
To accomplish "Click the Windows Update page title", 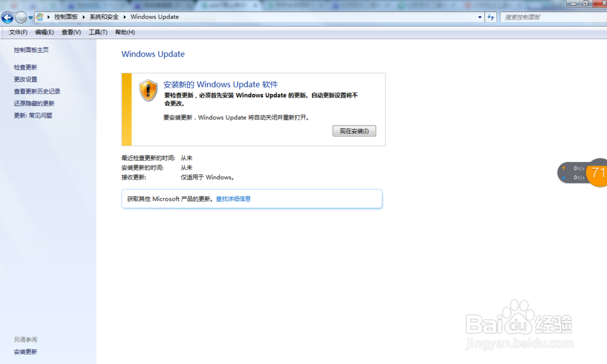I will tap(153, 54).
